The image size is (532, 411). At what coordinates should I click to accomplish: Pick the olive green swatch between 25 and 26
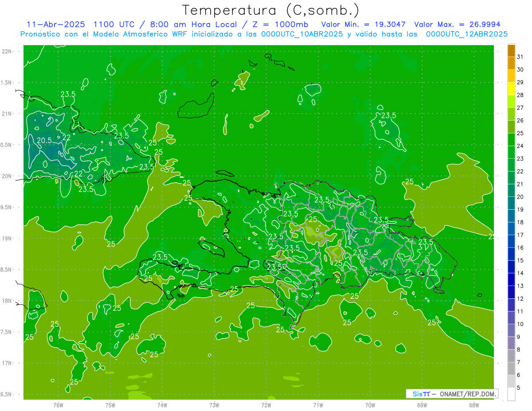click(x=511, y=127)
